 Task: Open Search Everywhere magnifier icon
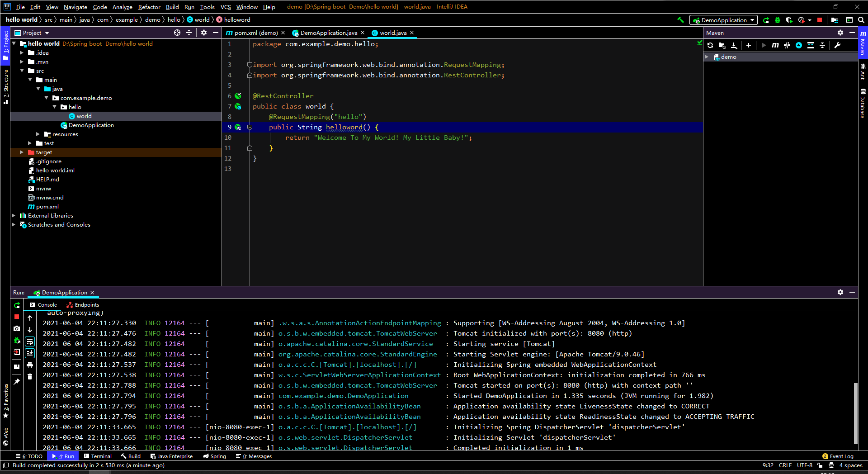point(861,20)
